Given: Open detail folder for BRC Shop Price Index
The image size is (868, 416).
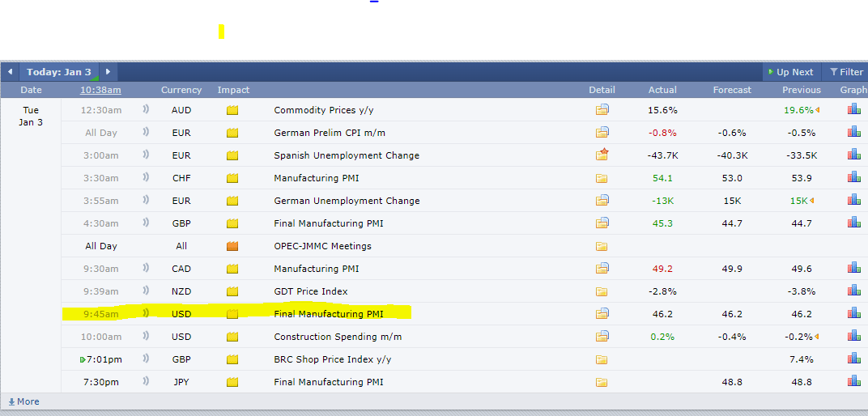Looking at the screenshot, I should click(x=601, y=359).
